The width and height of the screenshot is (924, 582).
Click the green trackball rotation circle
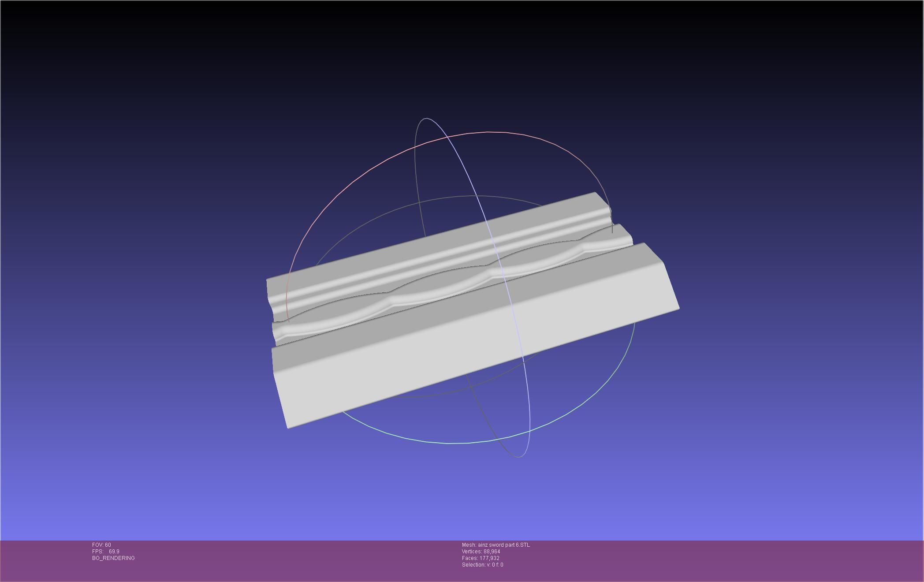[x=450, y=443]
